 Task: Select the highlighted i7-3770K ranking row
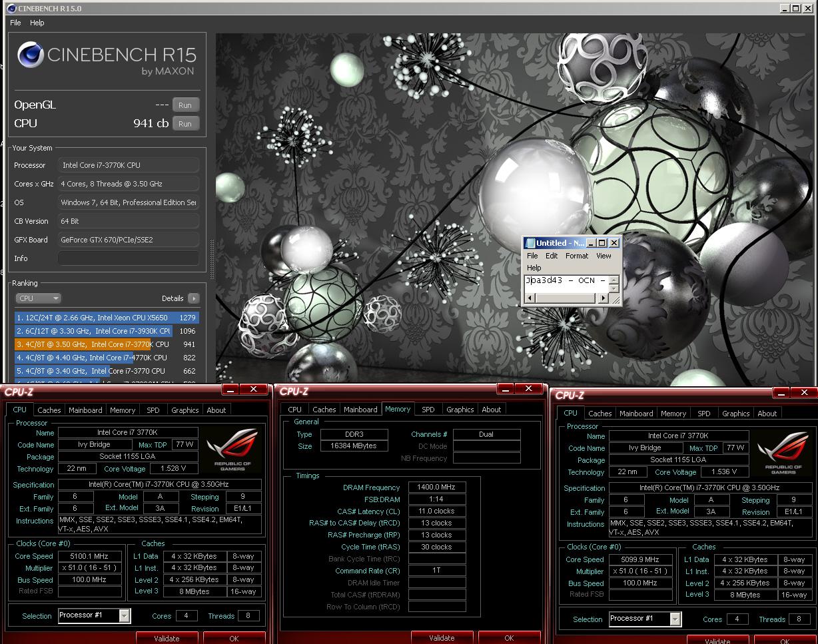tap(107, 344)
